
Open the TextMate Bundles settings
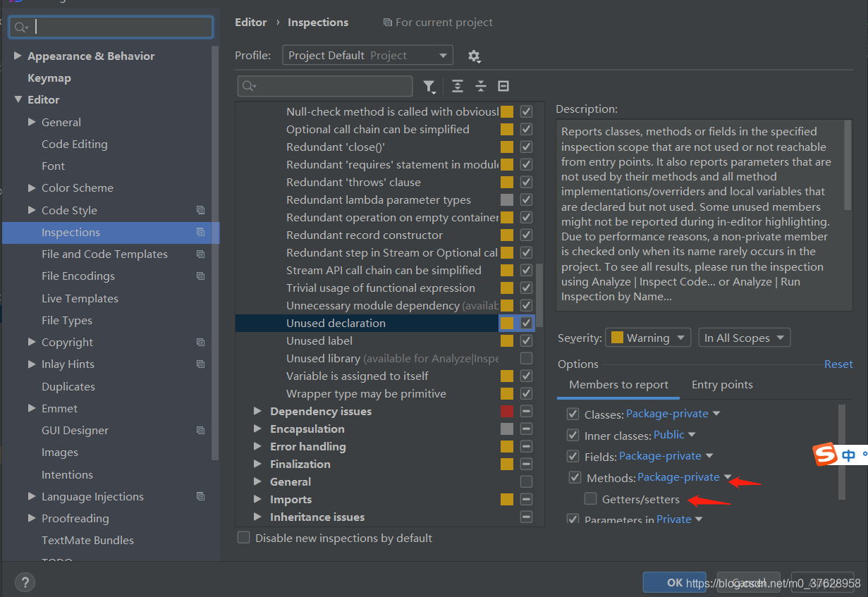click(x=87, y=540)
